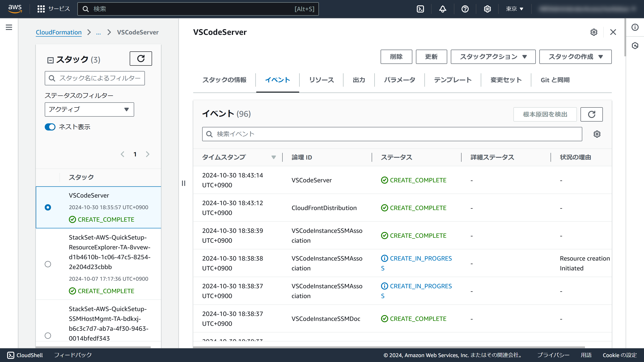Screen dimensions: 644x362
Task: Open the AWS services grid menu
Action: [41, 9]
